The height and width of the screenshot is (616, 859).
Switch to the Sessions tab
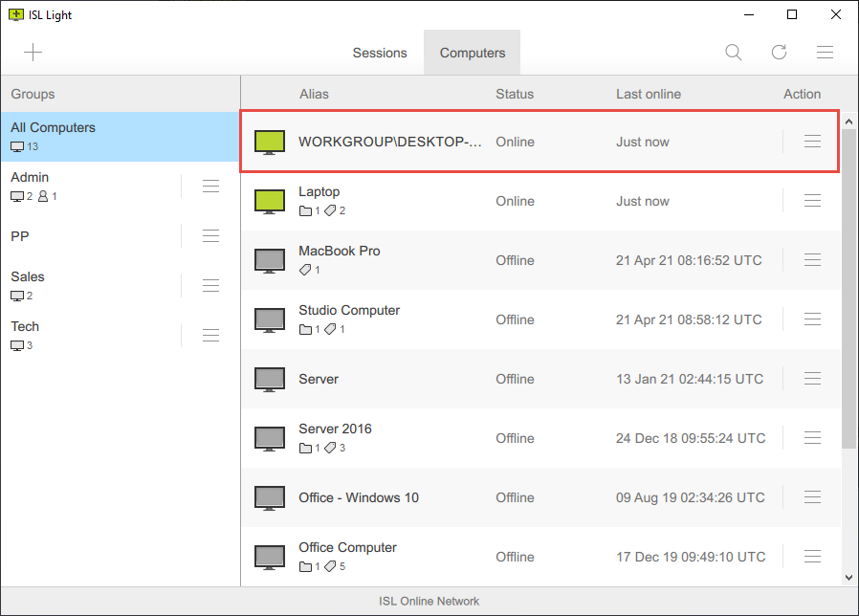click(380, 53)
